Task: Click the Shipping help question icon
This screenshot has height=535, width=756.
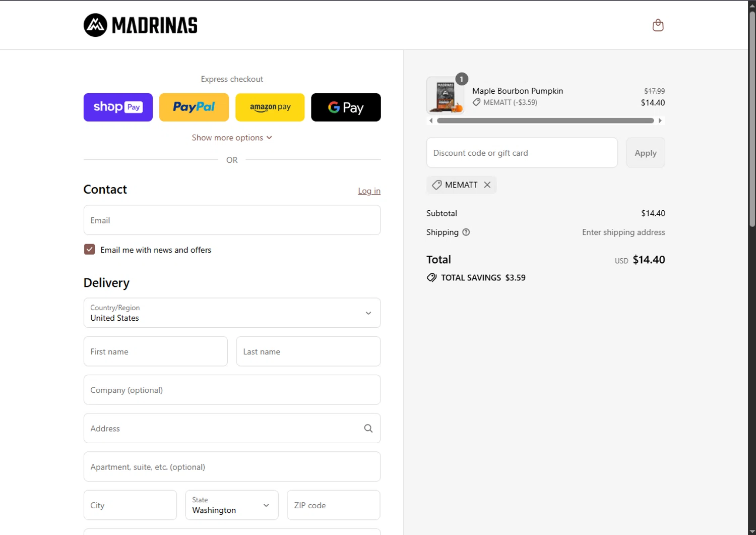Action: point(466,232)
